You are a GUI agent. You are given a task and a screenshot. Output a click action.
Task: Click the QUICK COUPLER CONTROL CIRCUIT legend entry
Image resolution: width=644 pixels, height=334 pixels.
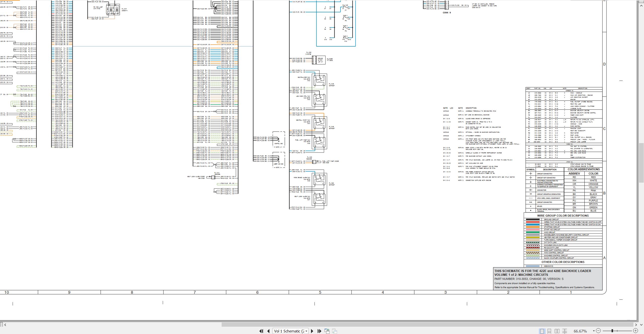(x=559, y=258)
